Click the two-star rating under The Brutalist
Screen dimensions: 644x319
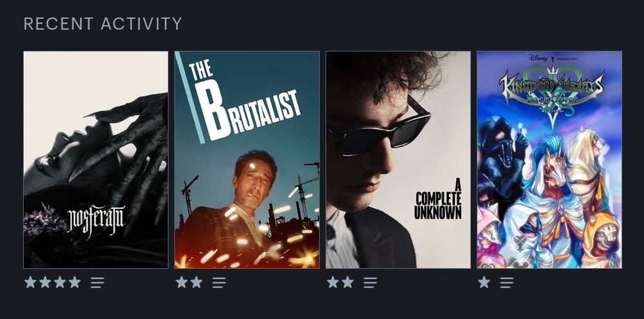(x=189, y=282)
